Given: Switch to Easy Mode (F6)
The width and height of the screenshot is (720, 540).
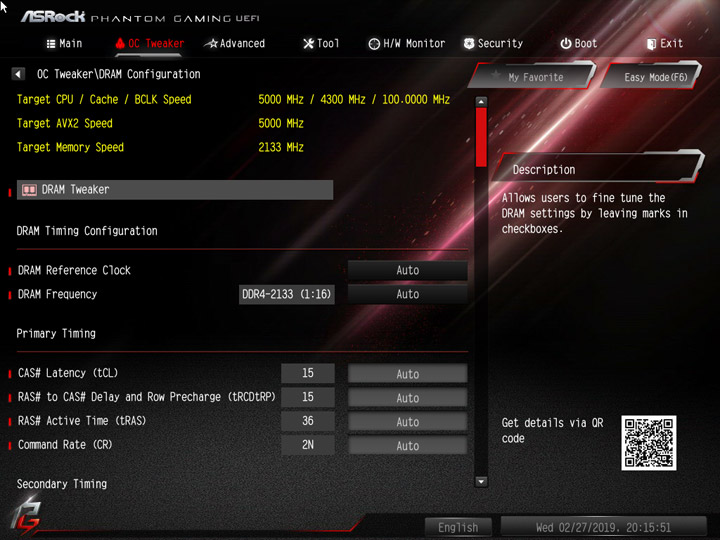Looking at the screenshot, I should (x=652, y=76).
